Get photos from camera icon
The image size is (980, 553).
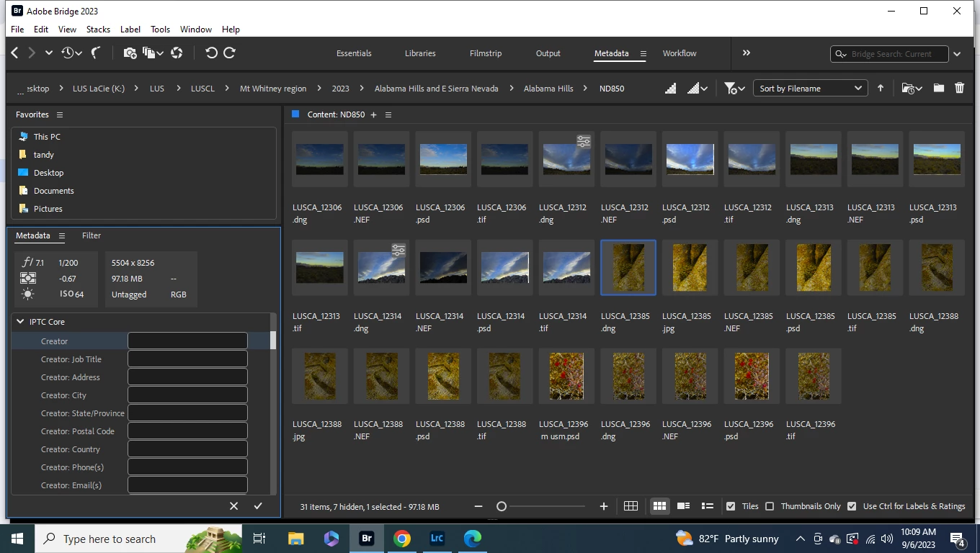[x=130, y=53]
